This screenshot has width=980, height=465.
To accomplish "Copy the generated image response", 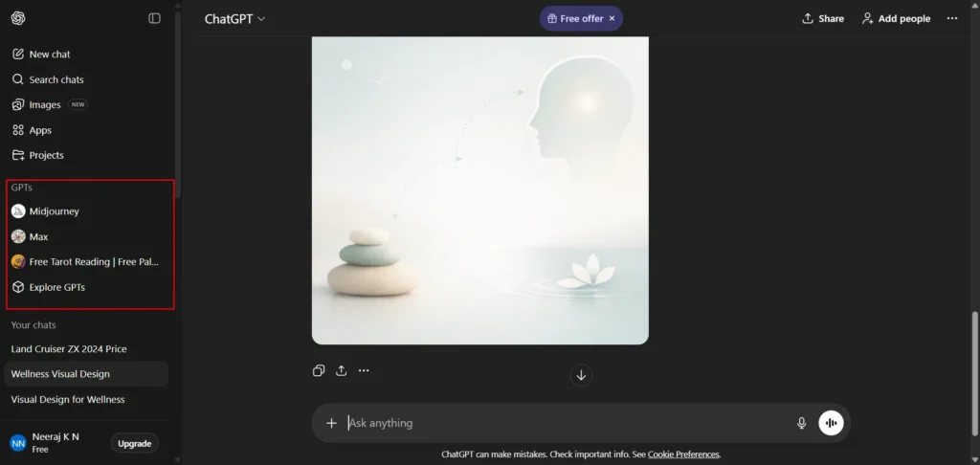I will tap(319, 371).
